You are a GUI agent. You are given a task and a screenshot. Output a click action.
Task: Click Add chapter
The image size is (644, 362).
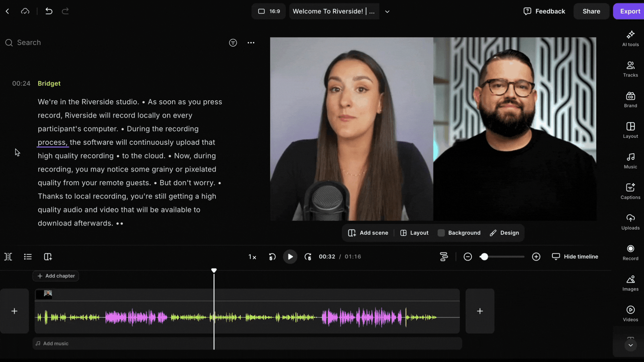pos(56,276)
